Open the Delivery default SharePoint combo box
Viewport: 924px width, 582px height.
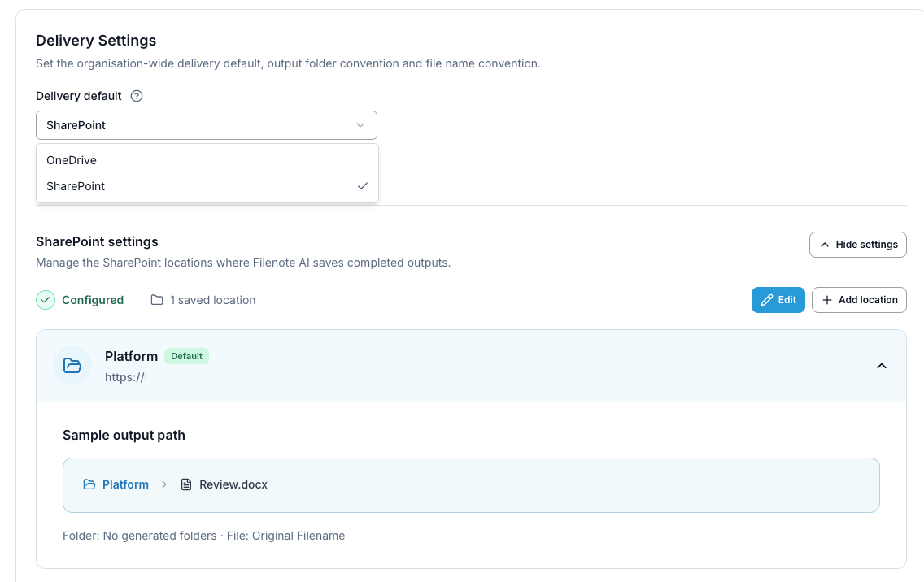tap(207, 125)
